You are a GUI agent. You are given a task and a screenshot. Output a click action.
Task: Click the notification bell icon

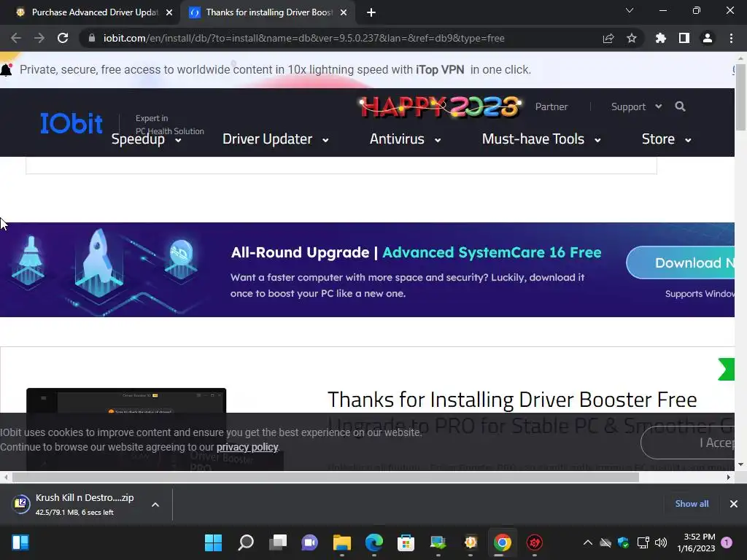(x=6, y=70)
